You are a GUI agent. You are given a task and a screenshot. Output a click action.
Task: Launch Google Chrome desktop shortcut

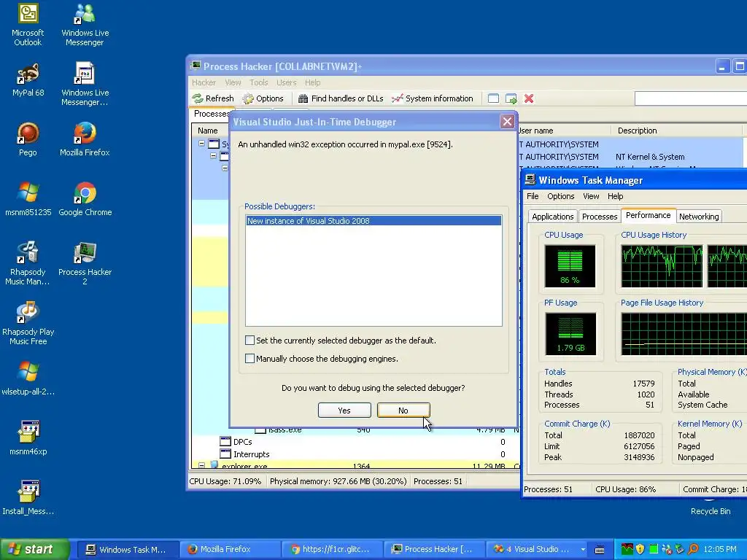85,200
